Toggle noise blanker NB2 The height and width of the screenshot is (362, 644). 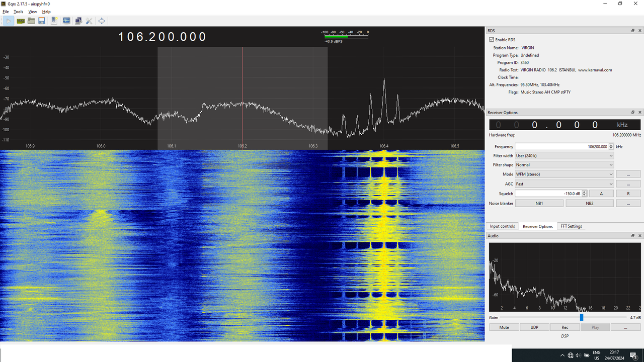click(x=590, y=203)
